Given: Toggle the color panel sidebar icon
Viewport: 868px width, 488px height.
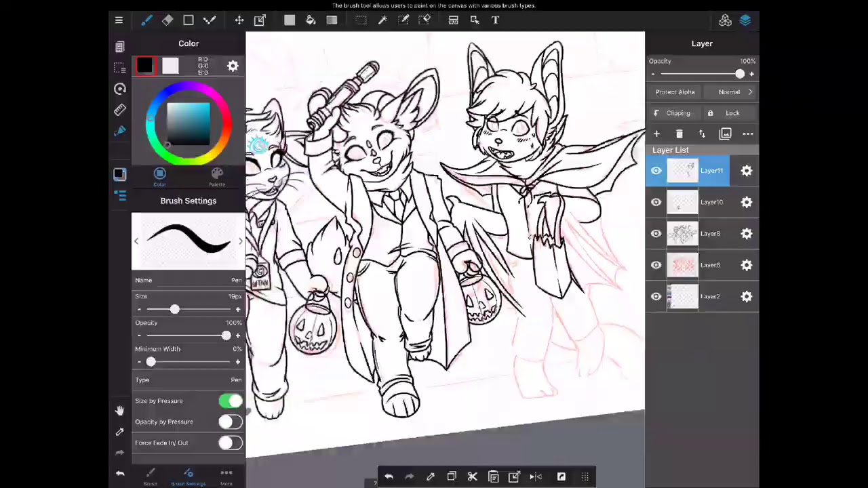Looking at the screenshot, I should [x=120, y=175].
